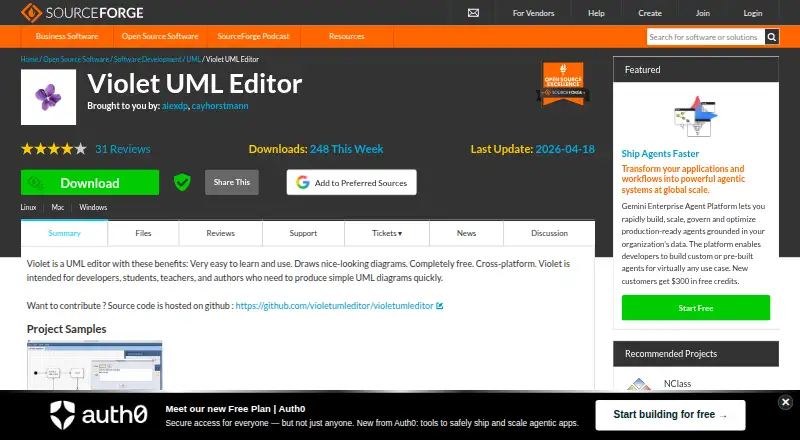Click the Windows platform label

click(x=93, y=207)
